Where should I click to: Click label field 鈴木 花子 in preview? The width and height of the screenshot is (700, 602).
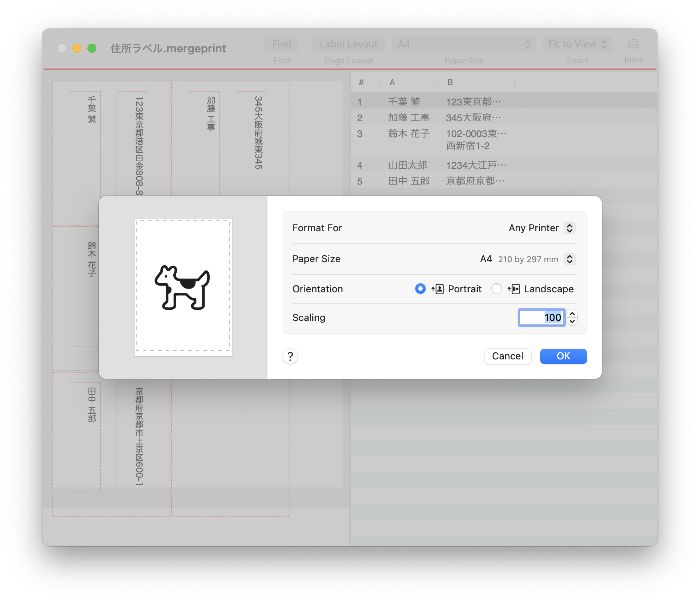[x=84, y=292]
